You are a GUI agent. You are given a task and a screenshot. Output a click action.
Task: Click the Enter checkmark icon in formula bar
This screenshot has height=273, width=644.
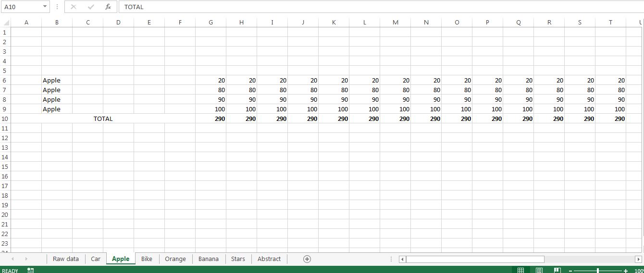coord(91,7)
